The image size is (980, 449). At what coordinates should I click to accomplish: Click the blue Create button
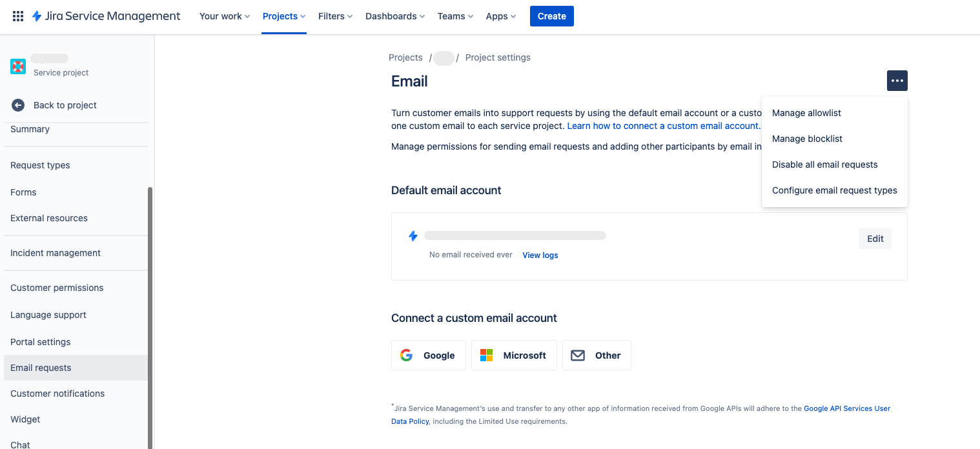coord(552,16)
